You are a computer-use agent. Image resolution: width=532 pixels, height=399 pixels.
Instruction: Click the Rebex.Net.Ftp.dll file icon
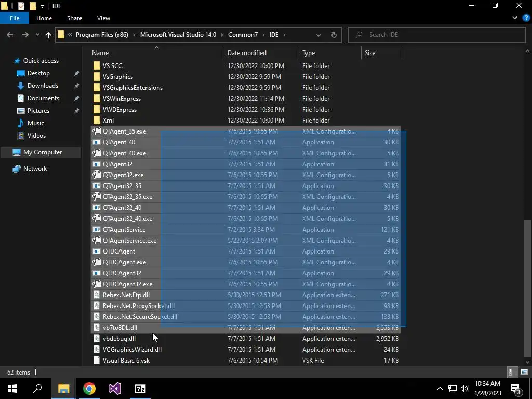tap(97, 295)
